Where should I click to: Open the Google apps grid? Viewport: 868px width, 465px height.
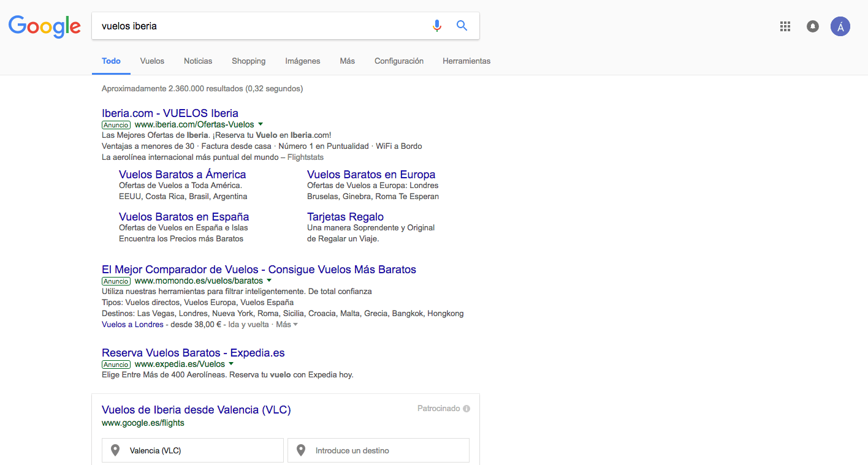(x=785, y=26)
